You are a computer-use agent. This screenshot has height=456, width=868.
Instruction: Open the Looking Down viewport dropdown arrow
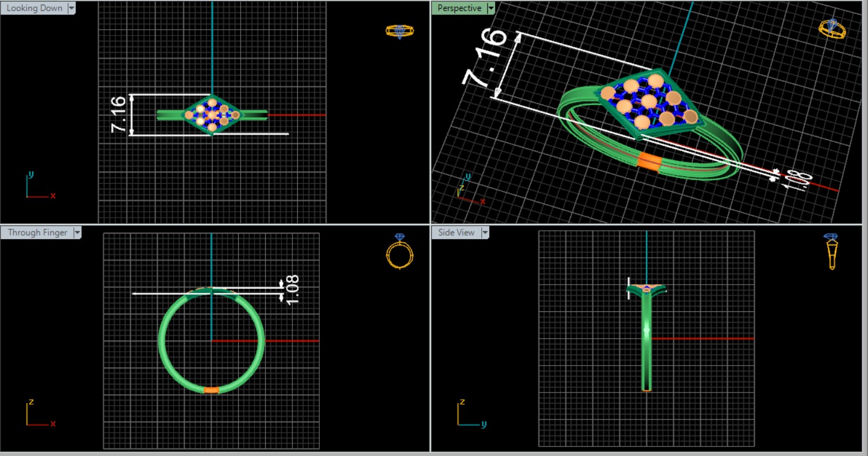click(72, 8)
